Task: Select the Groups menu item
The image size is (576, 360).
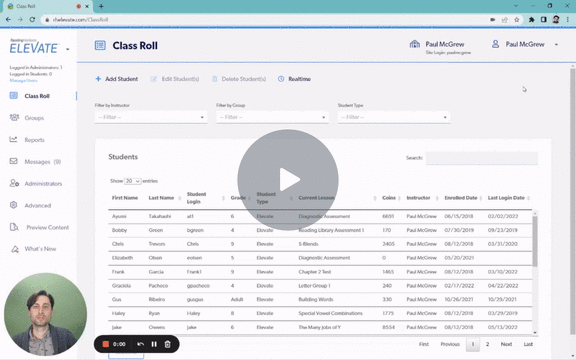Action: point(34,118)
